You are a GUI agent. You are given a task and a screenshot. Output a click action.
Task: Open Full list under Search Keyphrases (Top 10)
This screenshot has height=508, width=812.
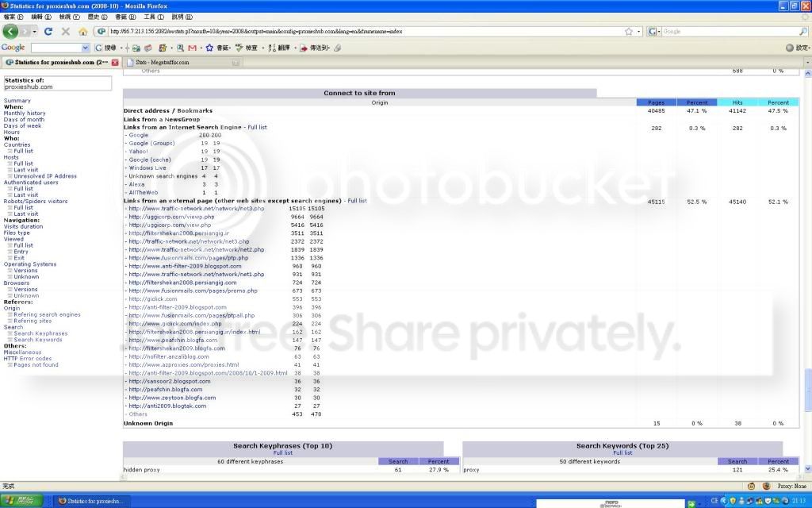283,452
